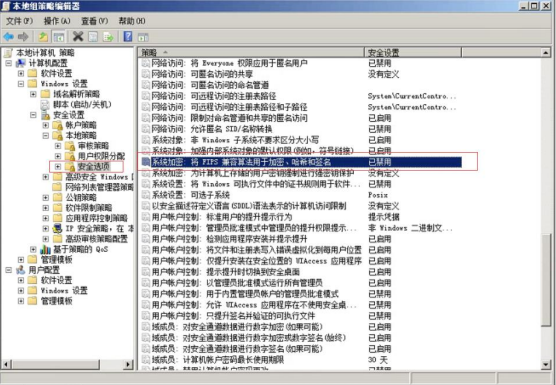
Task: Click the blue Back arrow toolbar icon
Action: [9, 37]
